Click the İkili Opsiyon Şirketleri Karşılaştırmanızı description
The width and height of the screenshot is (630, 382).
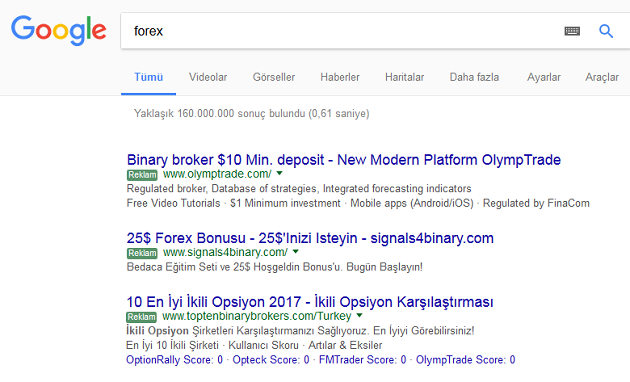coord(300,331)
